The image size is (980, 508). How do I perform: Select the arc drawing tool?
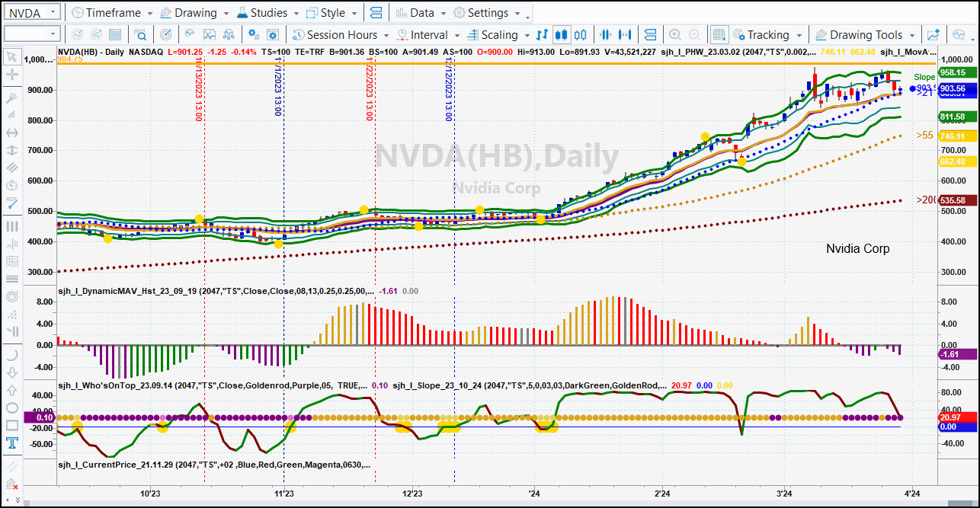pyautogui.click(x=12, y=355)
